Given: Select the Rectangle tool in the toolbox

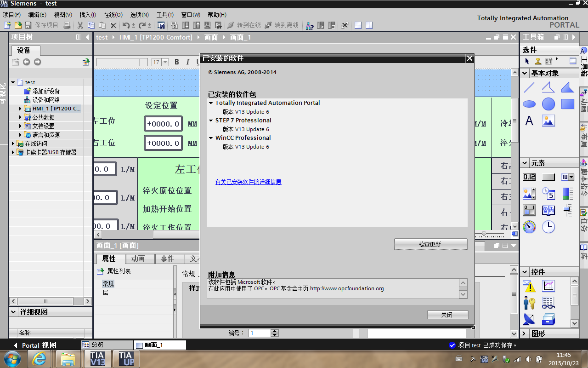Looking at the screenshot, I should point(568,104).
